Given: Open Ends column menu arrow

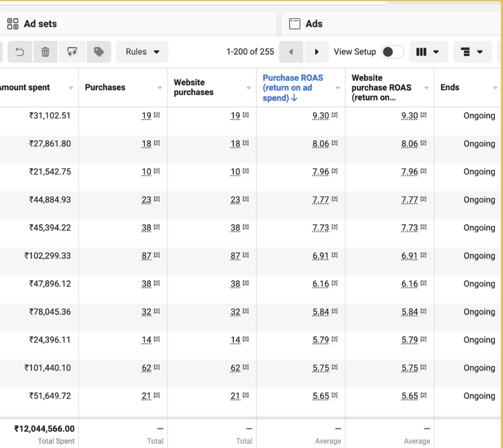Looking at the screenshot, I should click(x=495, y=88).
